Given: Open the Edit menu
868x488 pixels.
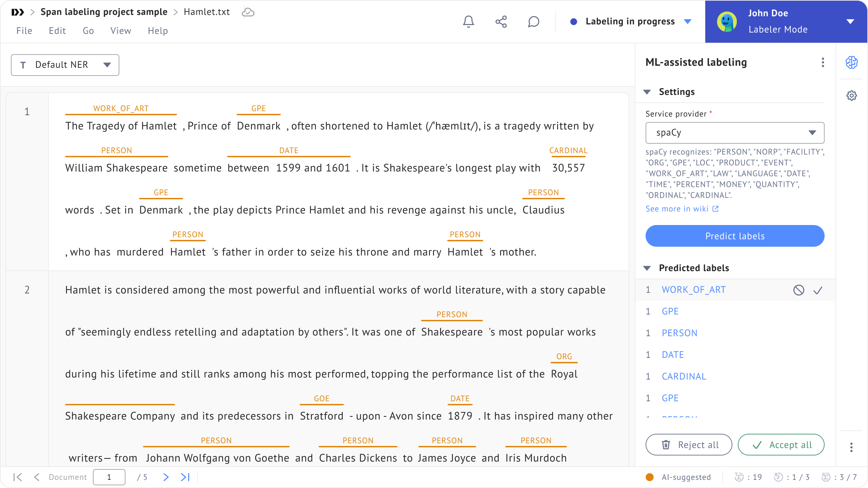Looking at the screenshot, I should [x=57, y=31].
